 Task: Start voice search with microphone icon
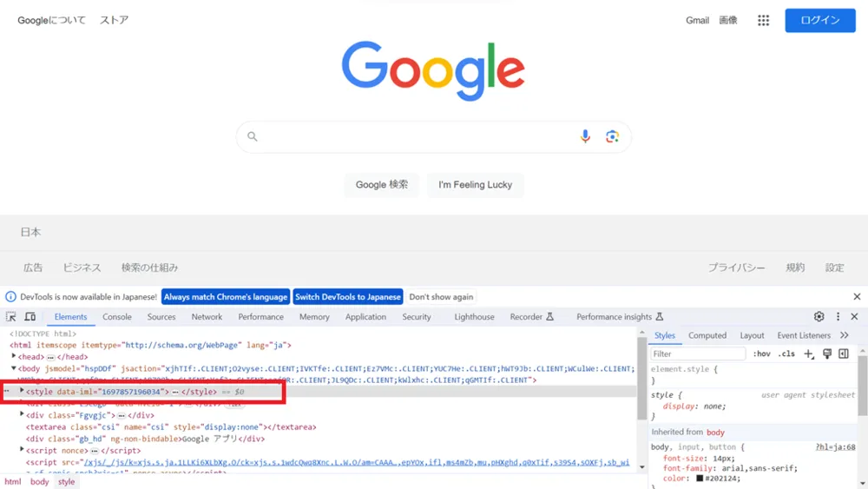point(585,136)
